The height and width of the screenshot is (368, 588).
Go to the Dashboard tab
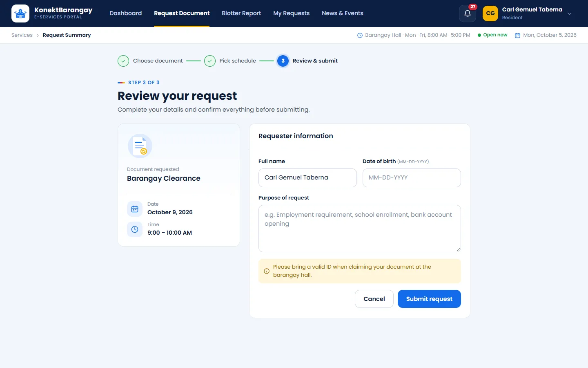[x=125, y=13]
